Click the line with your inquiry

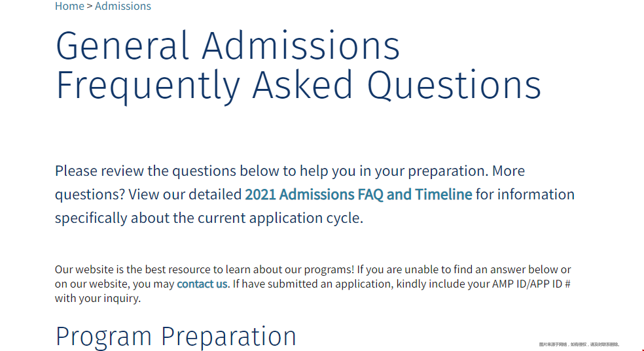point(98,298)
